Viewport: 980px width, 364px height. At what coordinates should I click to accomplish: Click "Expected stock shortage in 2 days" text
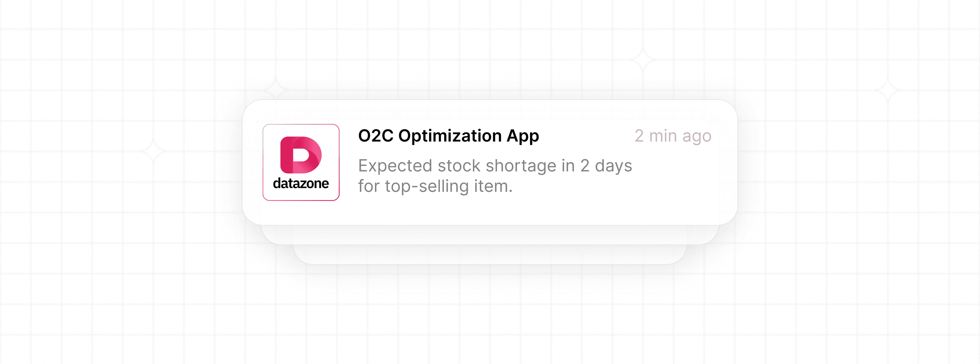[495, 166]
